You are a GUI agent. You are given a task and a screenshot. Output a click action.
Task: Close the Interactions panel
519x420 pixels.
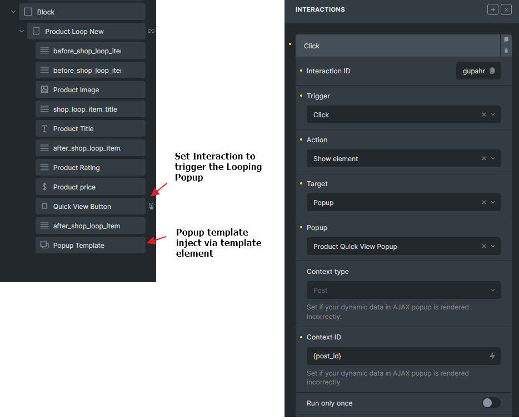pos(506,9)
